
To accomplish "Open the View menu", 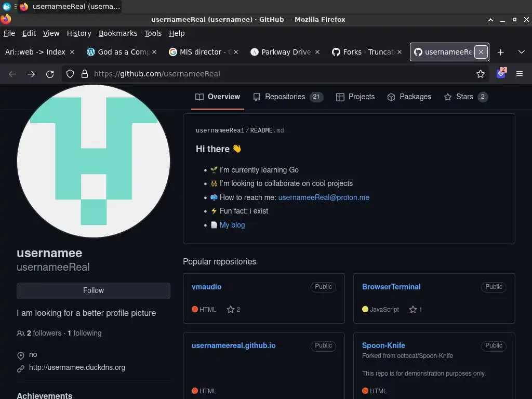I will point(51,33).
